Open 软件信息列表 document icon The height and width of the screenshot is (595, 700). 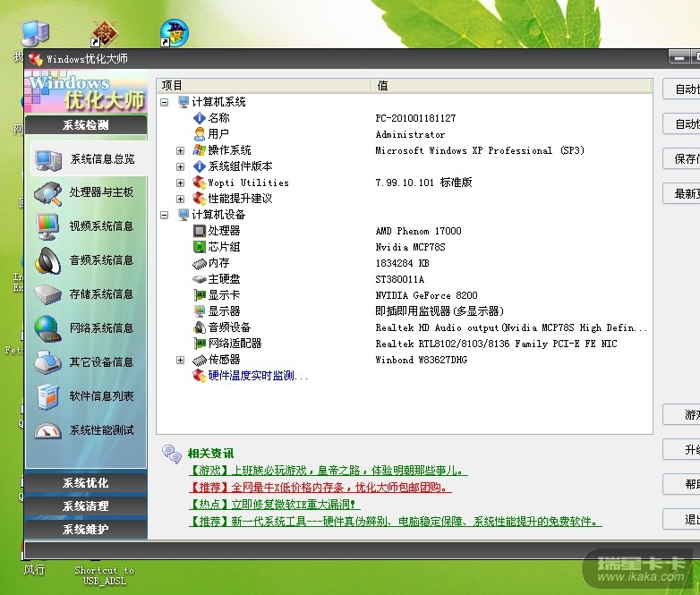pyautogui.click(x=48, y=396)
